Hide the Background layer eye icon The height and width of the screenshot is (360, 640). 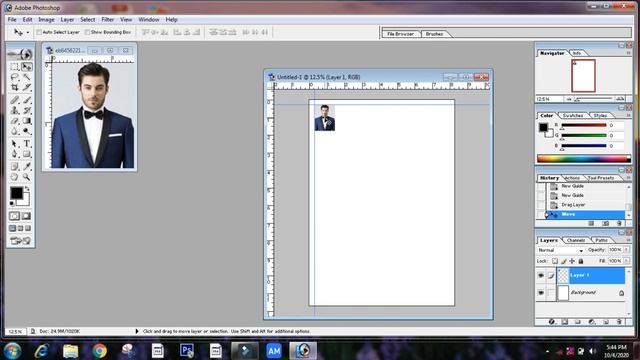pyautogui.click(x=541, y=293)
